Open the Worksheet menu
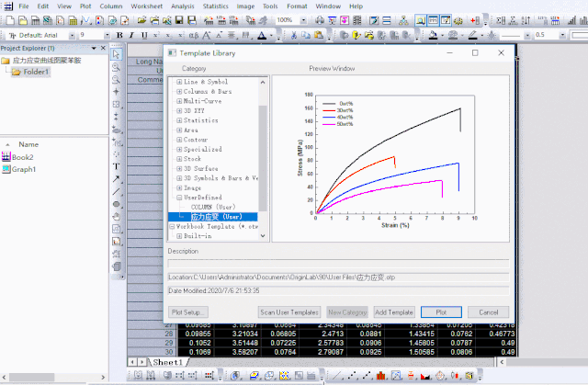 (x=147, y=6)
